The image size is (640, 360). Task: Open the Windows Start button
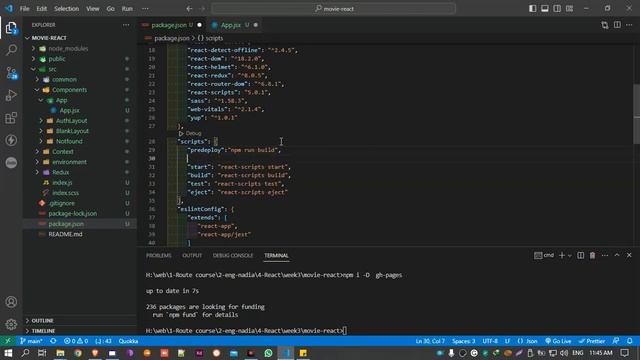click(x=8, y=353)
